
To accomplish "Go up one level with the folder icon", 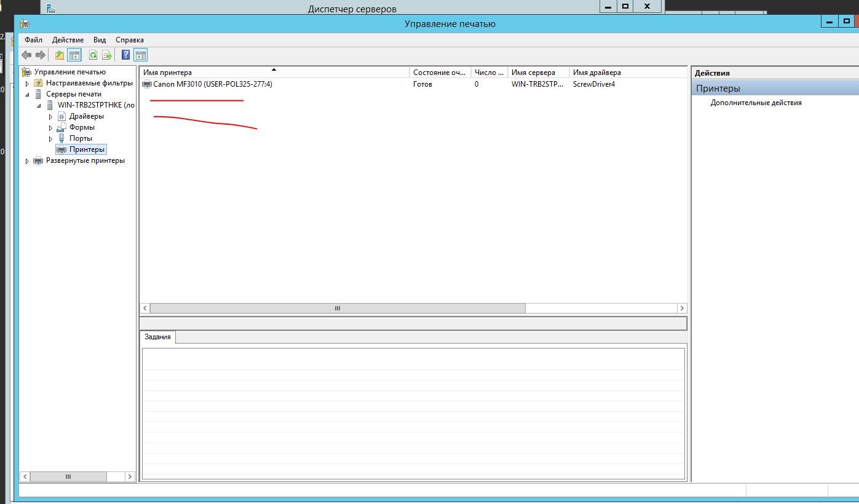I will point(60,55).
